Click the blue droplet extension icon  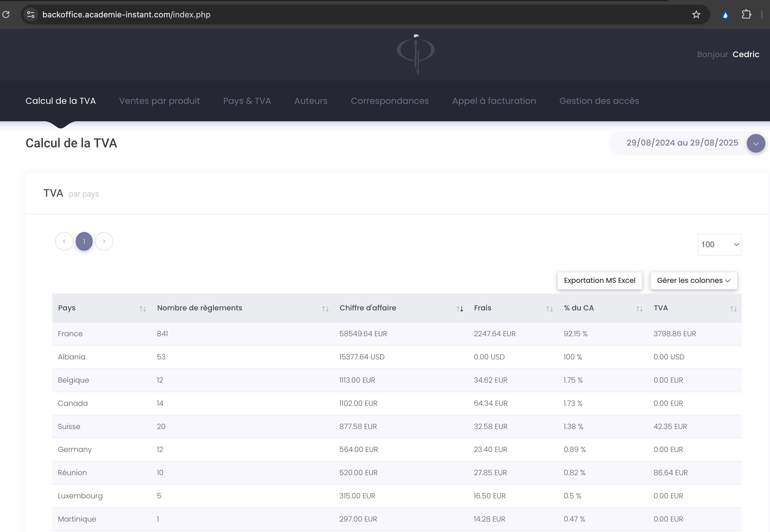[x=725, y=15]
